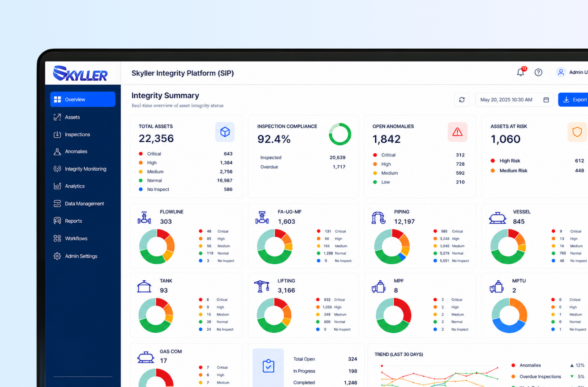Viewport: 588px width, 387px height.
Task: Click the Vessel tank icon
Action: click(497, 218)
